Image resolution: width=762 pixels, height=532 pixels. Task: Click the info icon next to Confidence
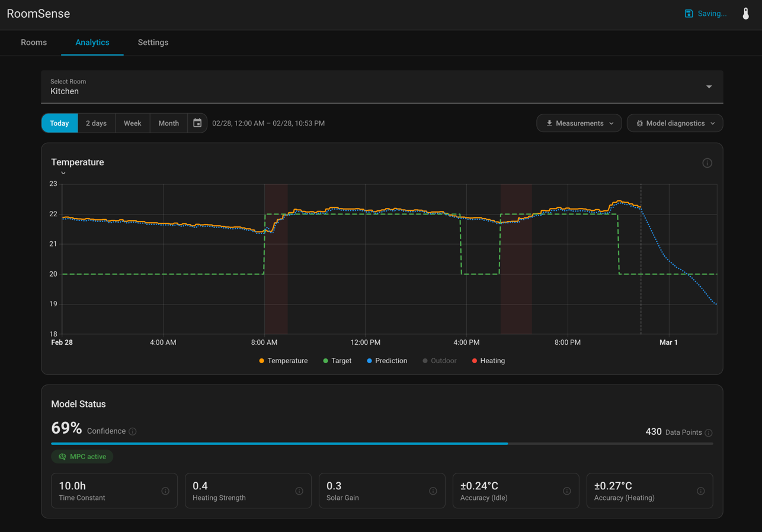(132, 432)
